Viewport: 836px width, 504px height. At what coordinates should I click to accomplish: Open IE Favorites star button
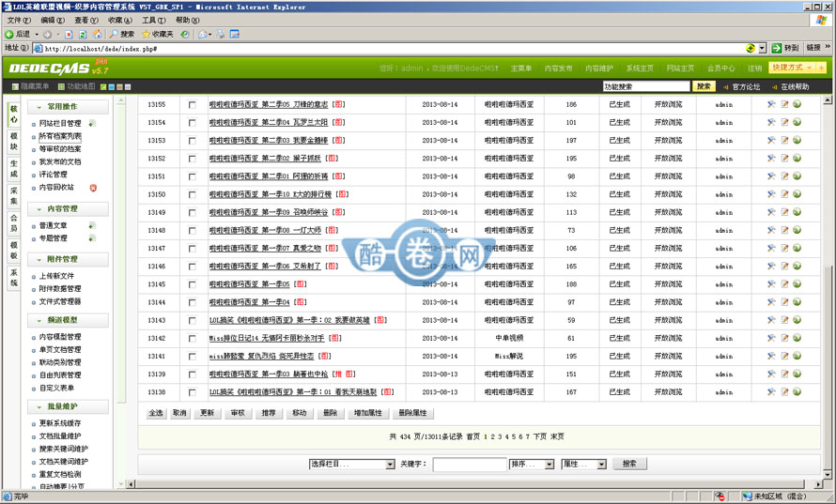pyautogui.click(x=157, y=34)
